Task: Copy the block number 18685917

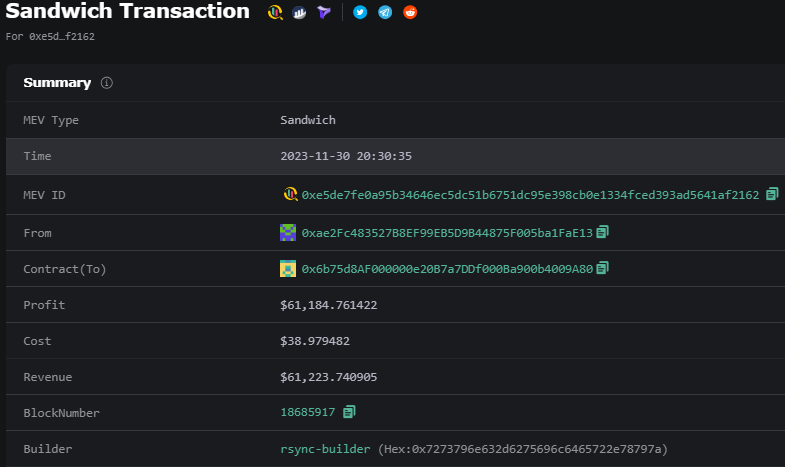Action: point(349,412)
